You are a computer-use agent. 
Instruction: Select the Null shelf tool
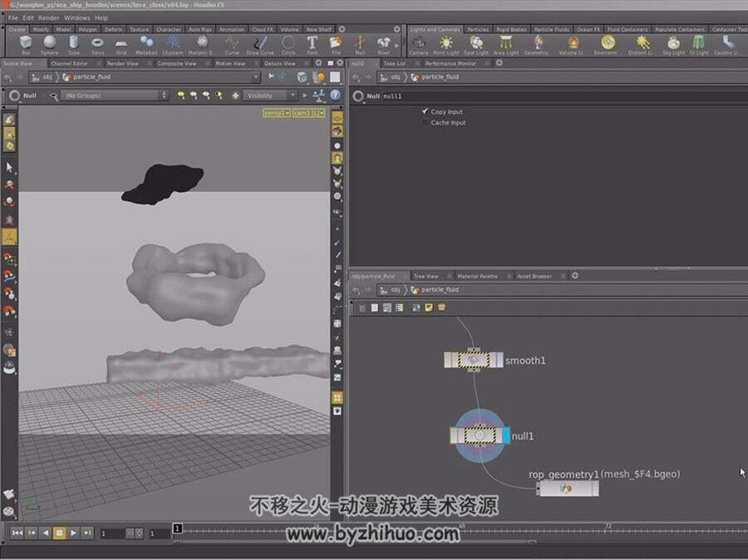[360, 46]
